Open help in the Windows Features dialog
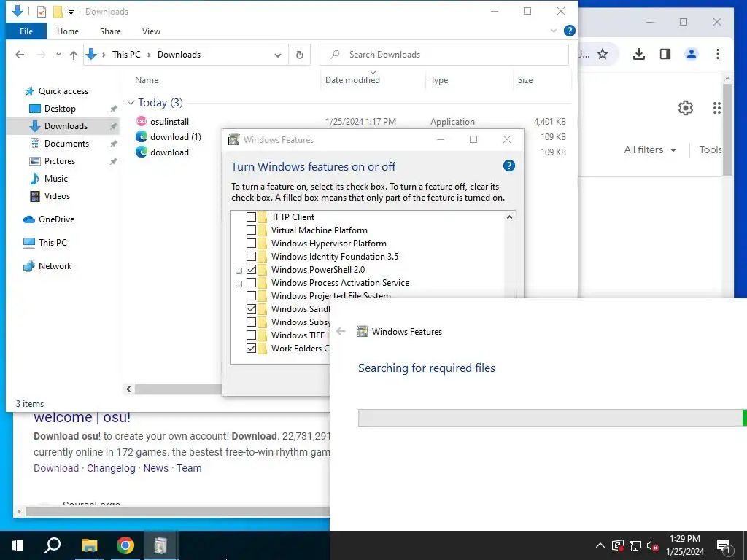Screen dimensions: 747x560 point(508,166)
